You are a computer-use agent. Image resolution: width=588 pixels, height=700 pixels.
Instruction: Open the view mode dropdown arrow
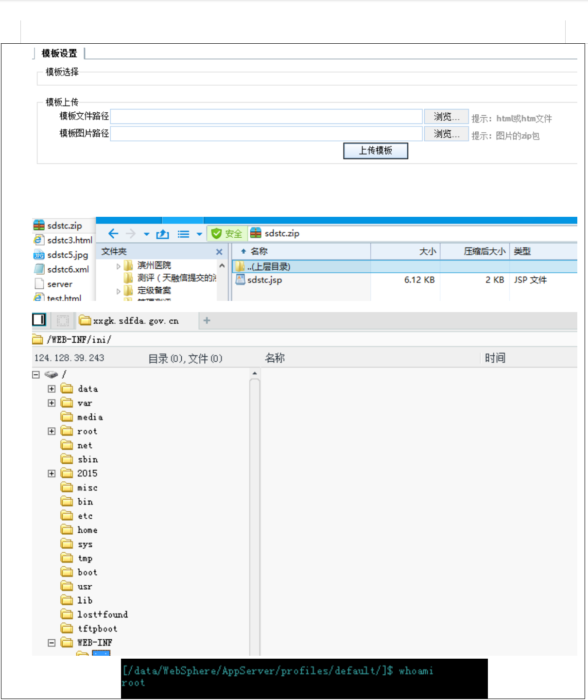click(x=199, y=234)
